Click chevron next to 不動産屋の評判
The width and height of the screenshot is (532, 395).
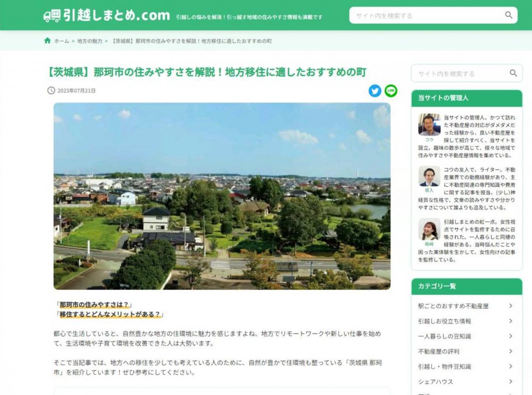click(x=511, y=351)
